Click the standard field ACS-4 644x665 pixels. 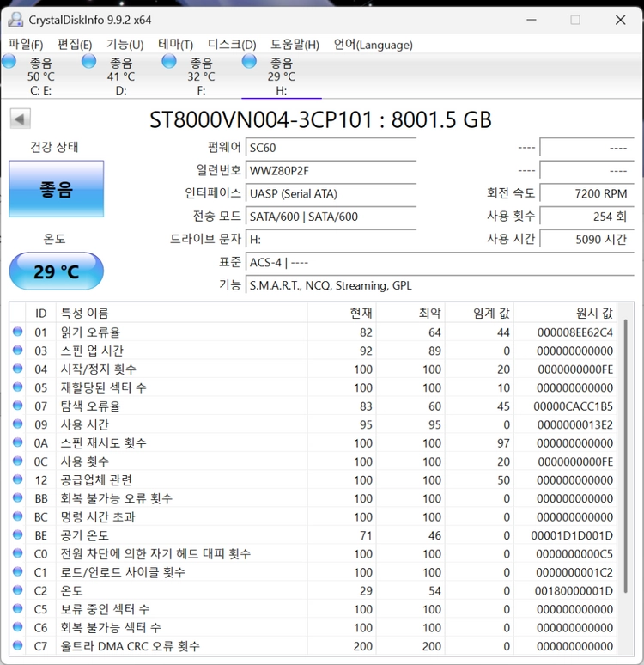click(440, 263)
